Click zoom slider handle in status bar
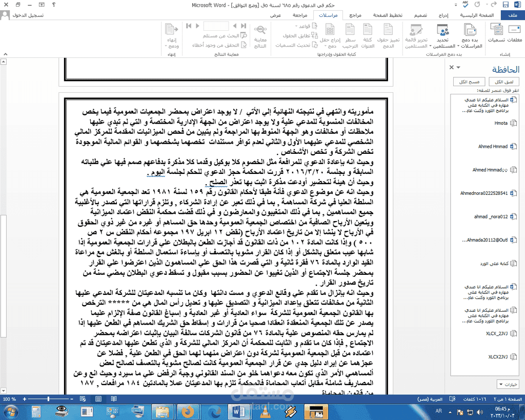525x420 pixels. [49, 399]
